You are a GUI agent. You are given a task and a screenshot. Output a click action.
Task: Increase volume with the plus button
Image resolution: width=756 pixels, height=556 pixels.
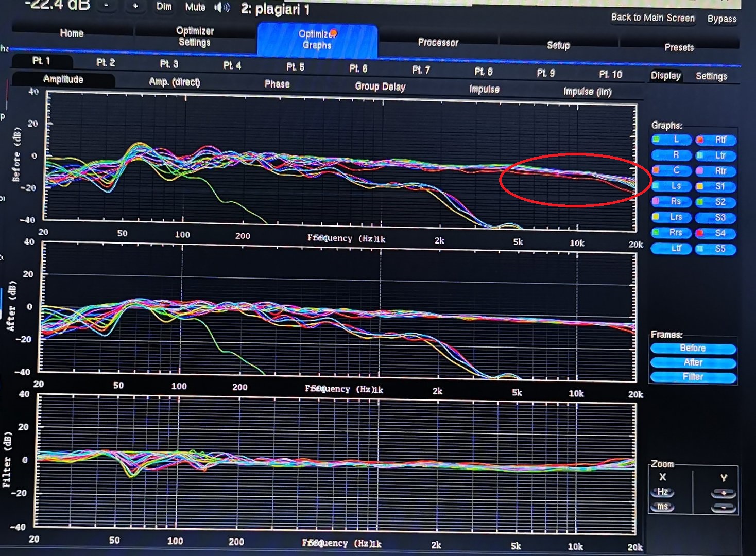(135, 6)
